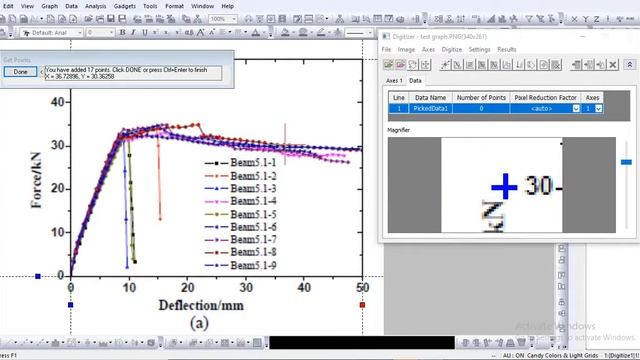Screen dimensions: 640x360
Task: Toggle Underline text formatting
Action: pyautogui.click(x=144, y=32)
